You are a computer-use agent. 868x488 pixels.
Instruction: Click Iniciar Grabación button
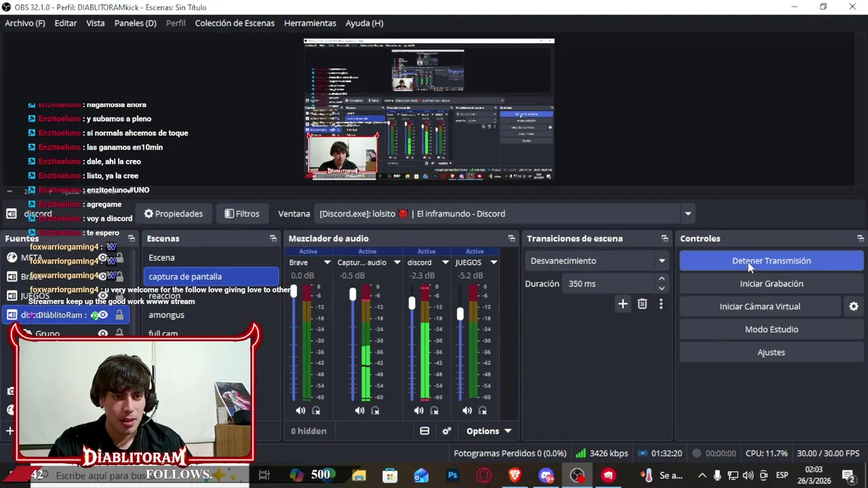tap(772, 284)
